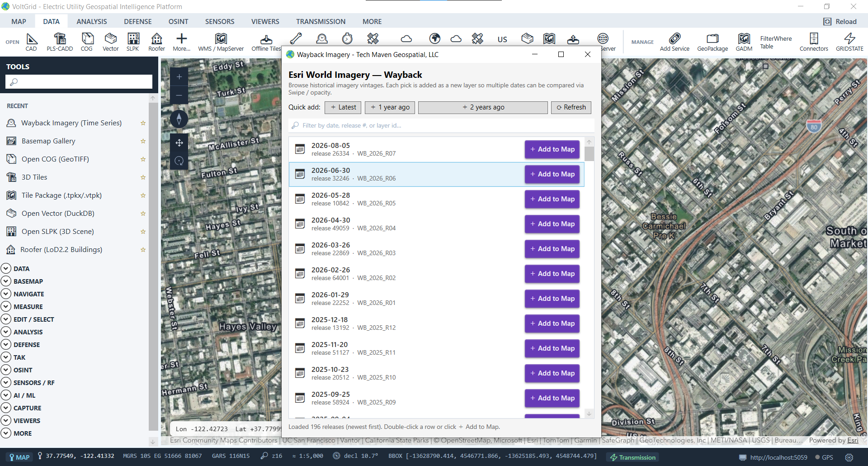Switch to the VIEWERS ribbon tab
868x466 pixels.
(x=265, y=21)
